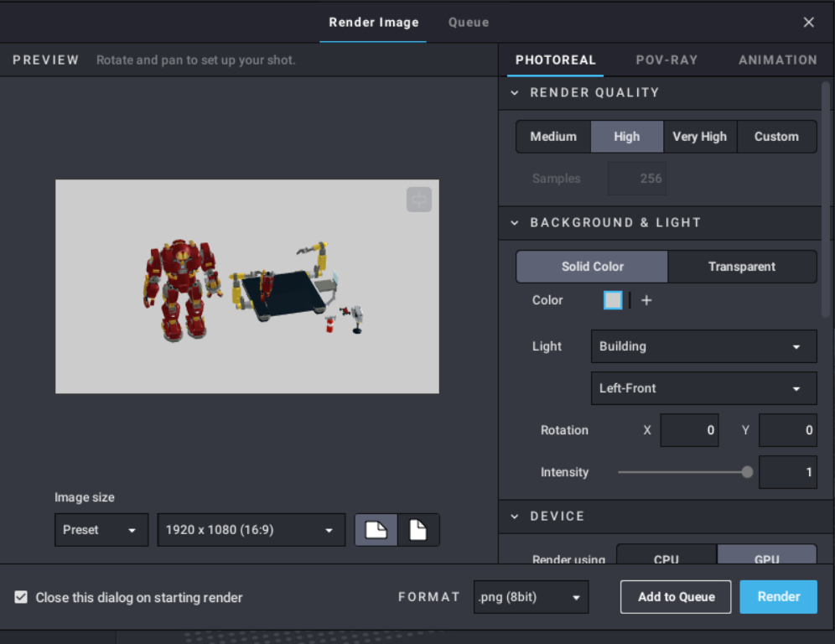The image size is (835, 644).
Task: Click the Intensity value field
Action: (x=788, y=472)
